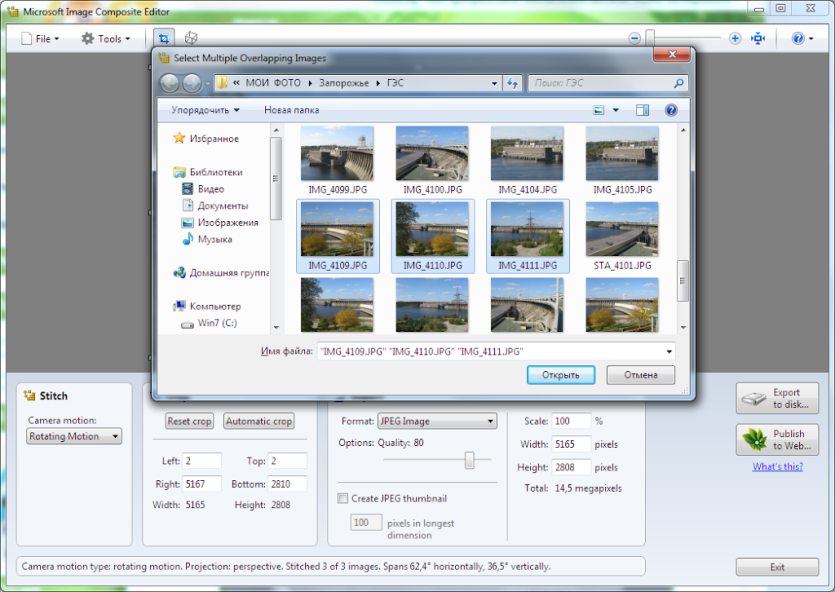Click the Открыть button
Screen dimensions: 835x592
click(x=561, y=375)
